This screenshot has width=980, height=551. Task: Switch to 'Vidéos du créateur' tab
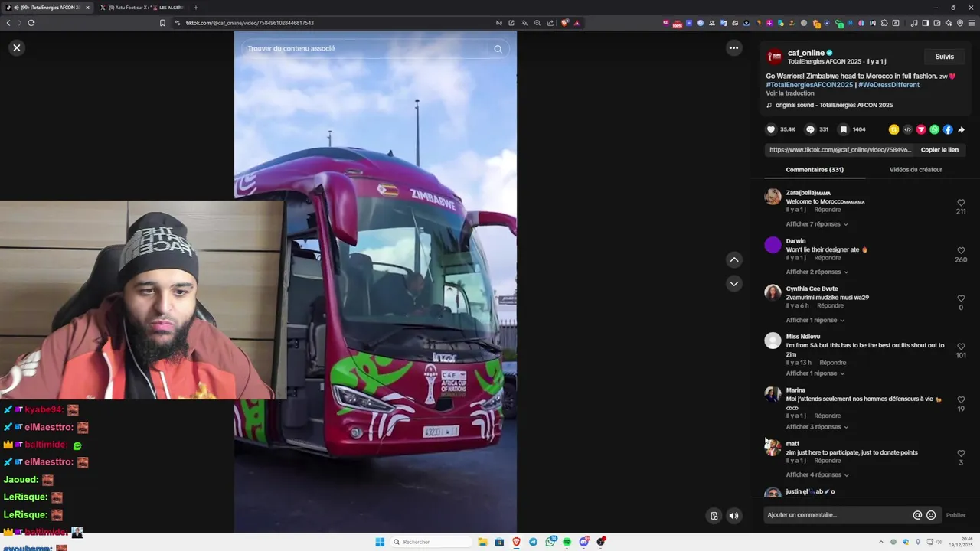pyautogui.click(x=916, y=170)
